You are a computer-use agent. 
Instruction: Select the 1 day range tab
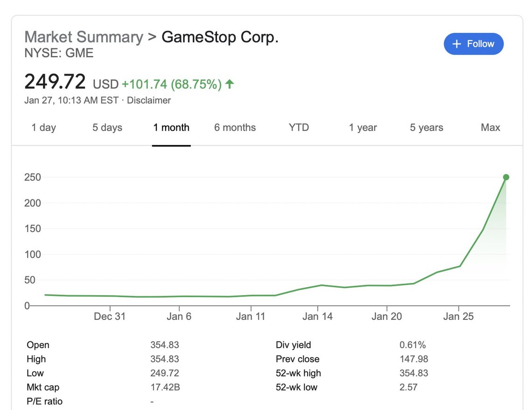[44, 127]
